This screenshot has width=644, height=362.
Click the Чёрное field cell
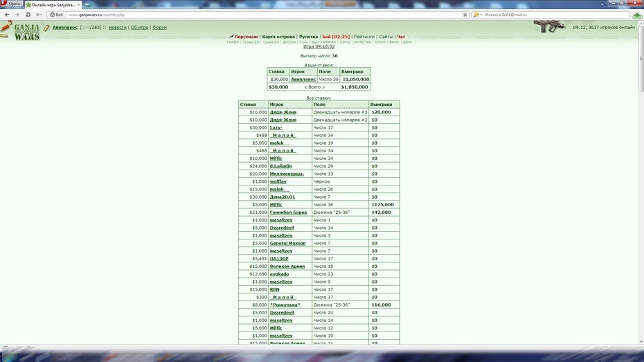340,181
